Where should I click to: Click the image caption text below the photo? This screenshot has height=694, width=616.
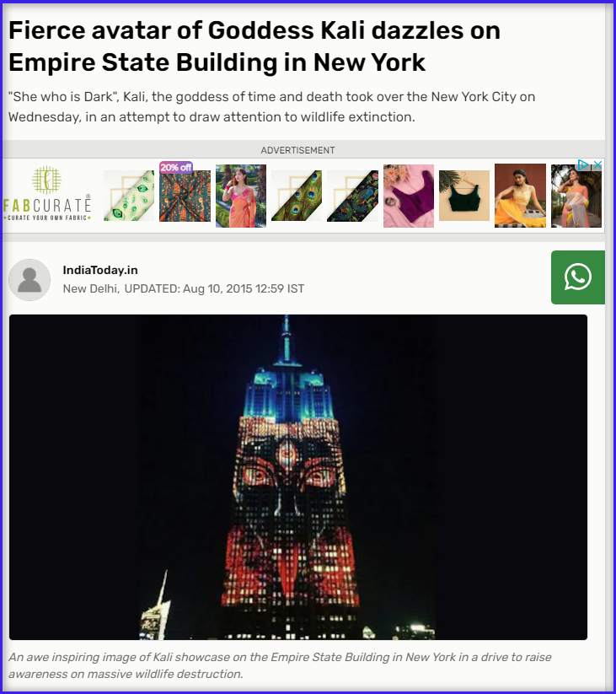(x=280, y=665)
